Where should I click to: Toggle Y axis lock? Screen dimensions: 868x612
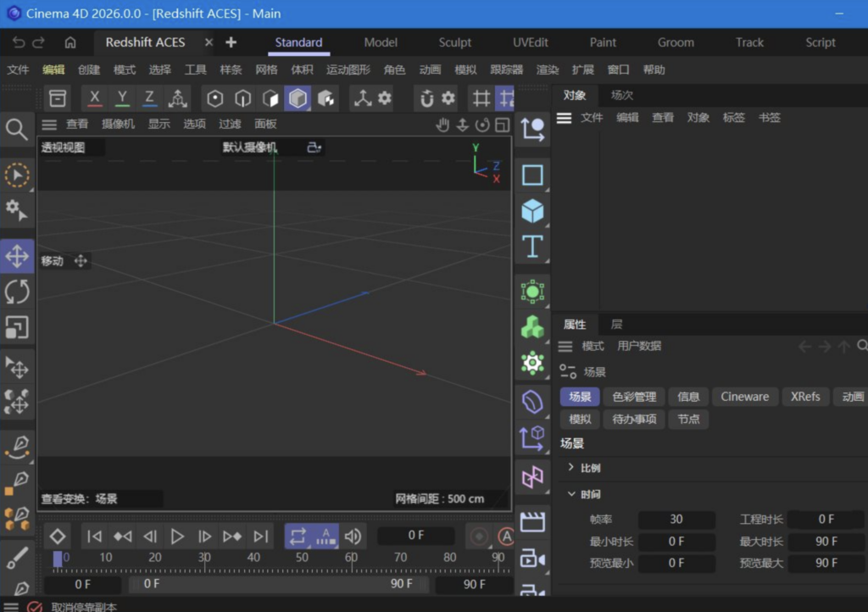click(x=122, y=98)
